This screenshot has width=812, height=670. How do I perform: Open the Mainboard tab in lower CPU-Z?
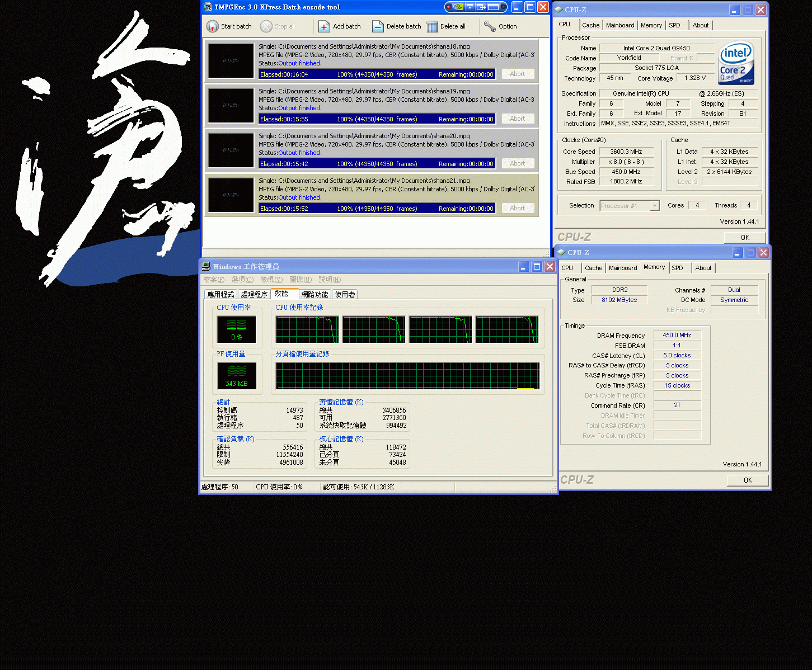click(x=623, y=268)
